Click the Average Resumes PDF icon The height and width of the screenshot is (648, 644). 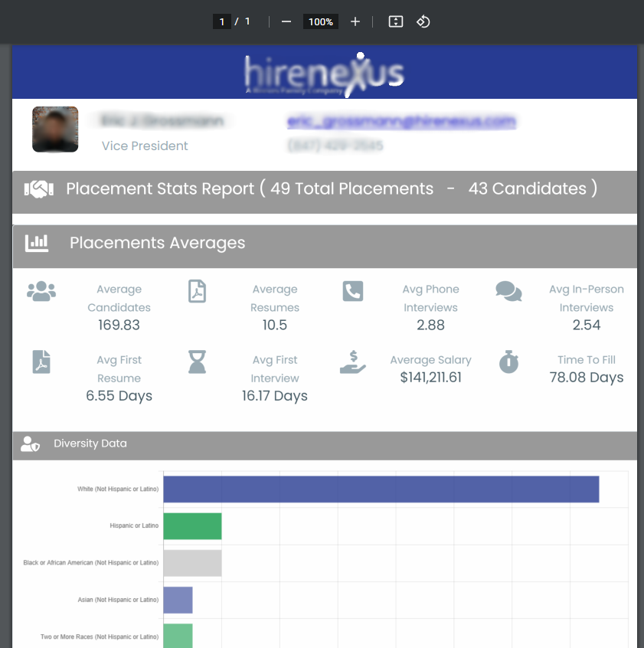(197, 291)
